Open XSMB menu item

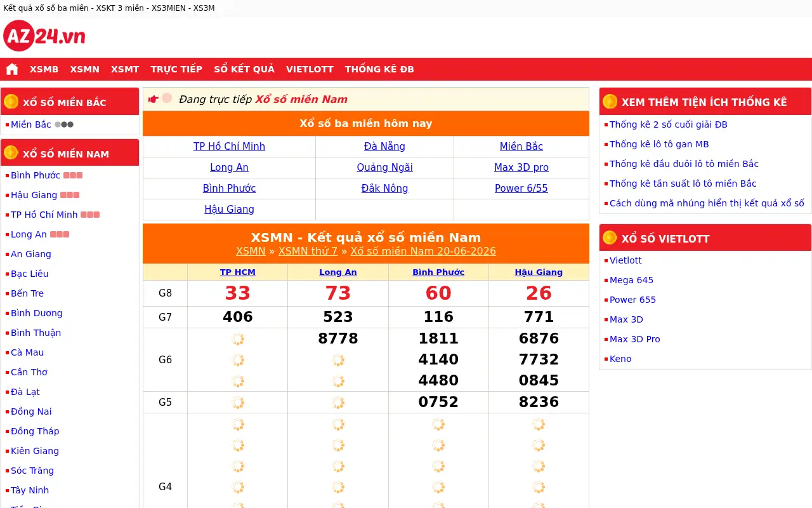(x=44, y=69)
